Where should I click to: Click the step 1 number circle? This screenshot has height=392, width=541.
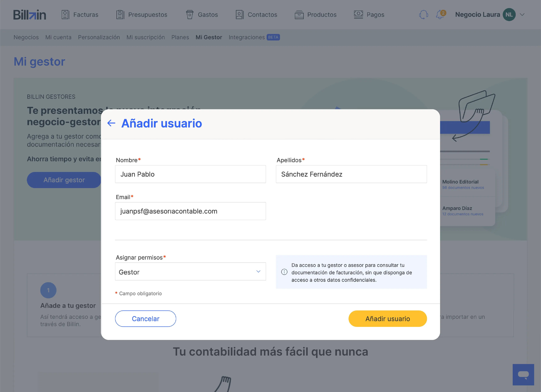[48, 290]
